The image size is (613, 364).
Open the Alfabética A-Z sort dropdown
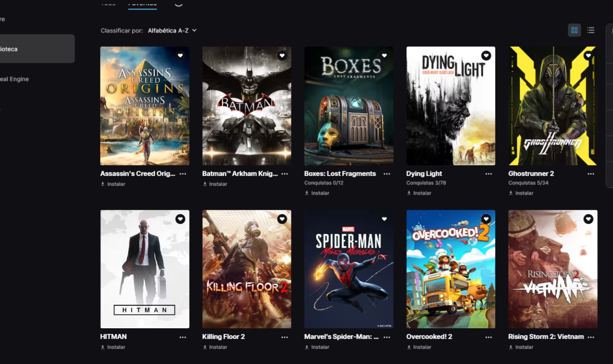[172, 31]
